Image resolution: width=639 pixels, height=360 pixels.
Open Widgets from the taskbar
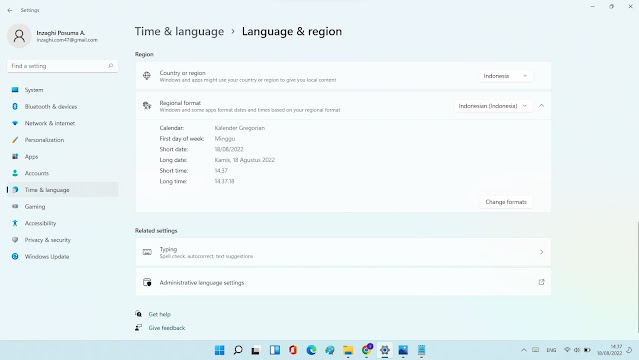point(275,350)
